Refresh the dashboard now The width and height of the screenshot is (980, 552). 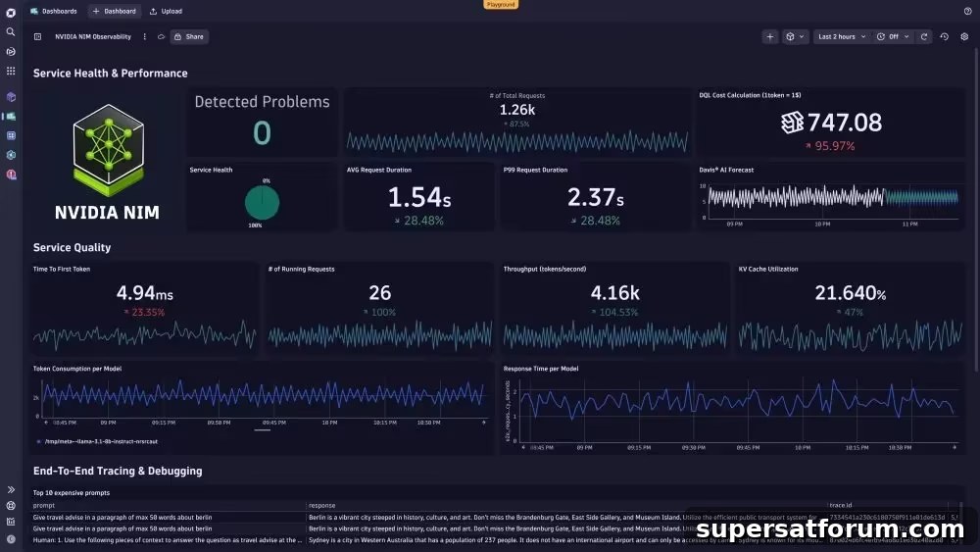(924, 37)
